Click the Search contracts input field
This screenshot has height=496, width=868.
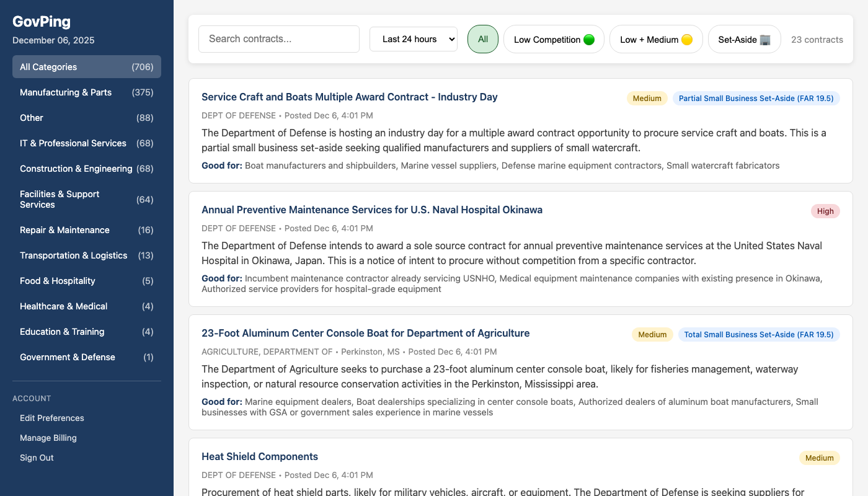pos(278,38)
